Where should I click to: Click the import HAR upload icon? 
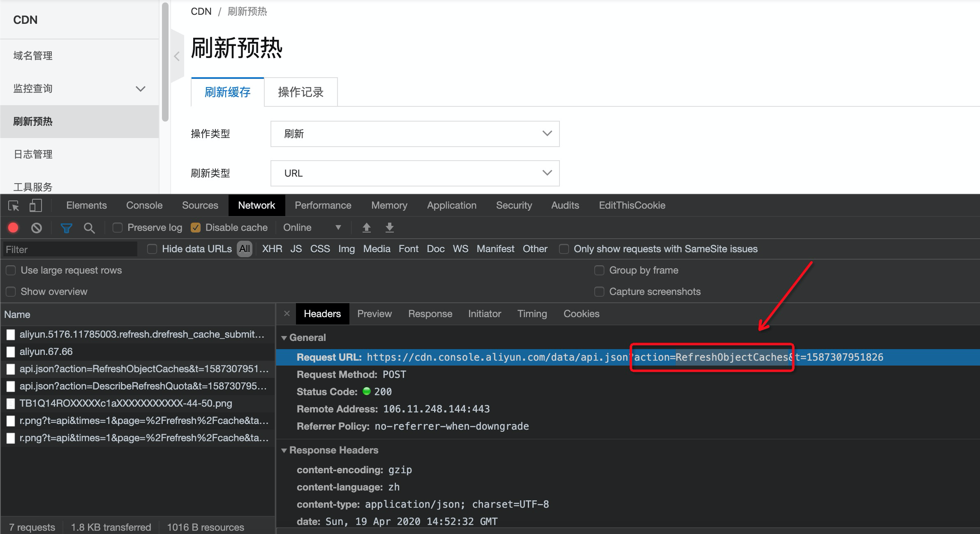[x=367, y=228]
